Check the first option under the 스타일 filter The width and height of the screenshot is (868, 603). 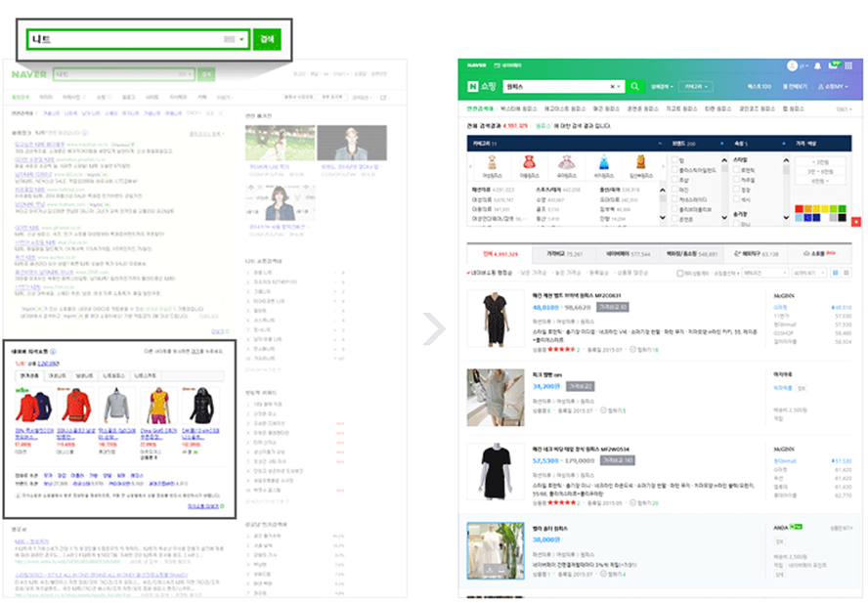coord(736,168)
